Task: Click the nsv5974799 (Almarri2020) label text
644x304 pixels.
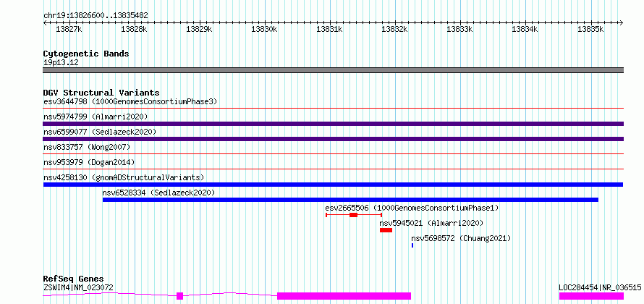Action: click(x=96, y=117)
